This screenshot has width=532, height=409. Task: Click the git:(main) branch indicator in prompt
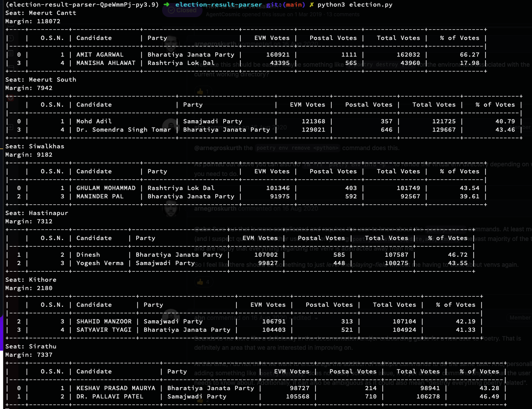coord(286,4)
